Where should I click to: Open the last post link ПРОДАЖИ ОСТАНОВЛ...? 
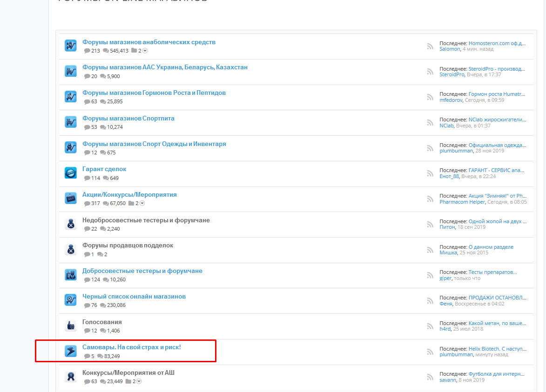pyautogui.click(x=497, y=298)
